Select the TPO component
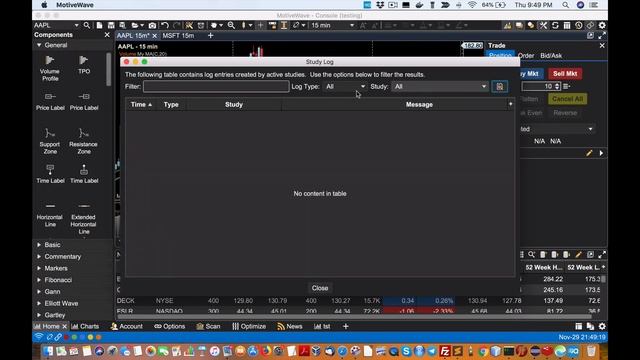The height and width of the screenshot is (360, 640). coord(84,65)
